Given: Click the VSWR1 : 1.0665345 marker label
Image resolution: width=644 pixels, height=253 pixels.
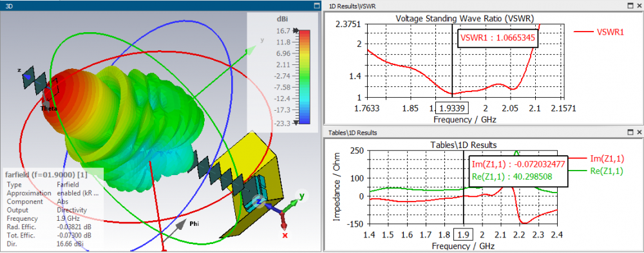Looking at the screenshot, I should [x=497, y=38].
